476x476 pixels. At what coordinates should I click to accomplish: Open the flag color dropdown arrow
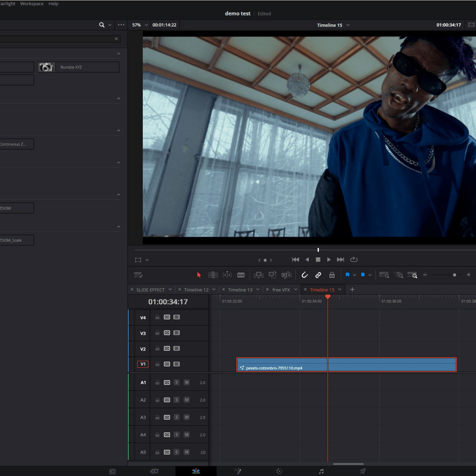[x=355, y=275]
